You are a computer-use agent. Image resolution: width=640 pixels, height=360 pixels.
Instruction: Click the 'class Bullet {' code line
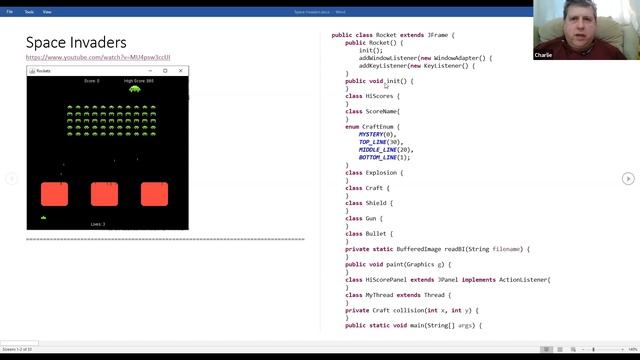click(x=369, y=234)
